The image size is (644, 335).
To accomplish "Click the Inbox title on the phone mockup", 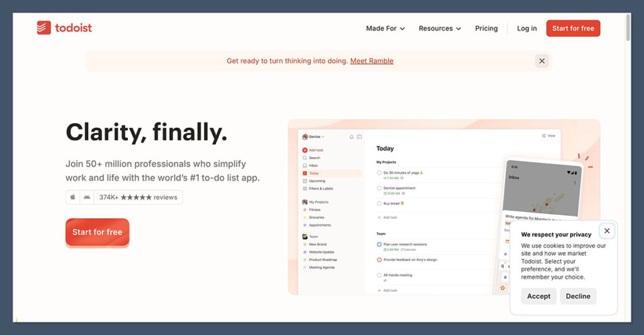I will click(x=514, y=177).
